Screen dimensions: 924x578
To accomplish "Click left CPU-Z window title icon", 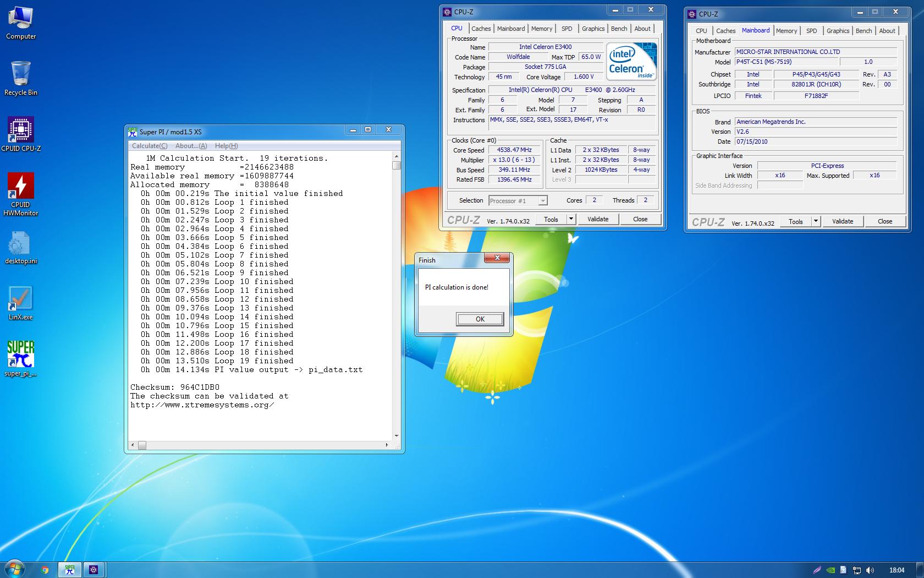I will pyautogui.click(x=447, y=12).
